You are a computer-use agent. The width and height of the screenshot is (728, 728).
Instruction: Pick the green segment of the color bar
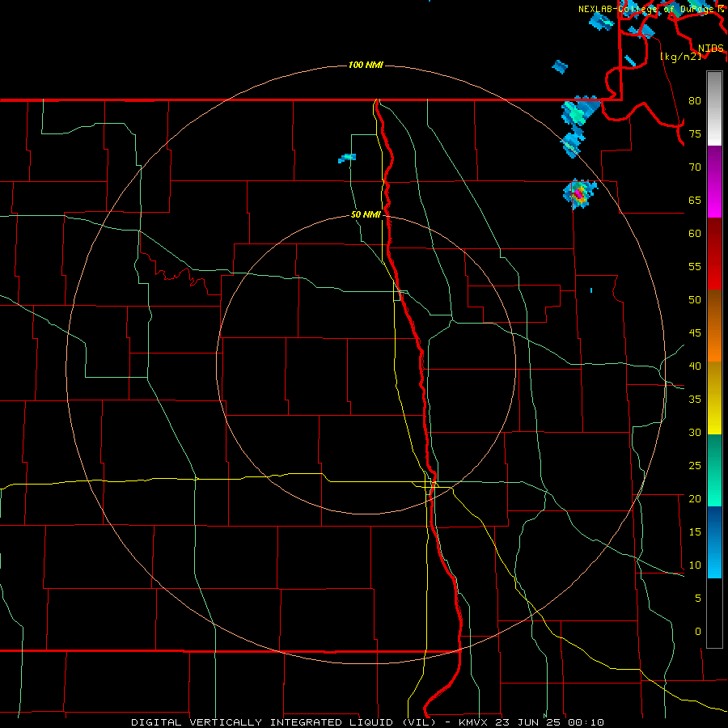714,470
